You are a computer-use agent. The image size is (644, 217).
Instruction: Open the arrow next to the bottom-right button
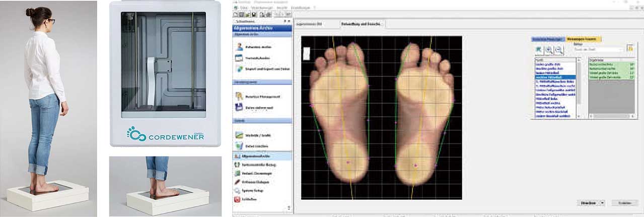(x=603, y=202)
